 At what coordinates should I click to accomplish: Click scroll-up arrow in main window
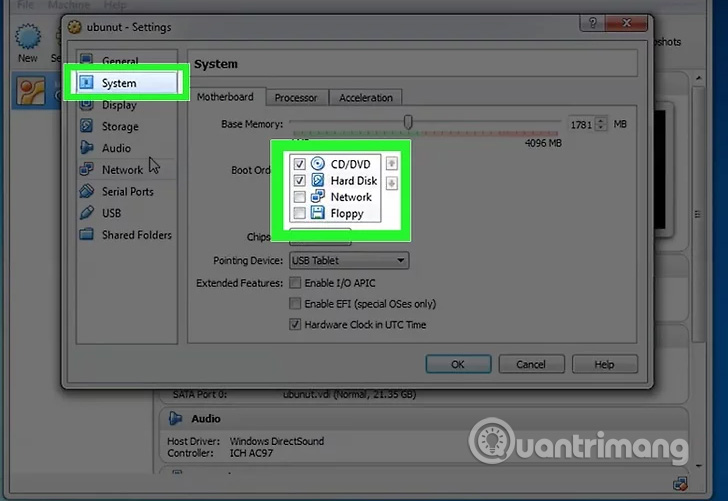tap(699, 78)
